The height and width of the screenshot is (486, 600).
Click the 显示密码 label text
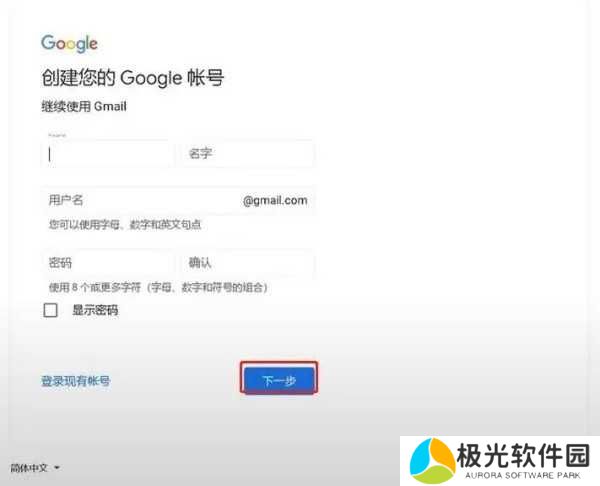pos(95,310)
